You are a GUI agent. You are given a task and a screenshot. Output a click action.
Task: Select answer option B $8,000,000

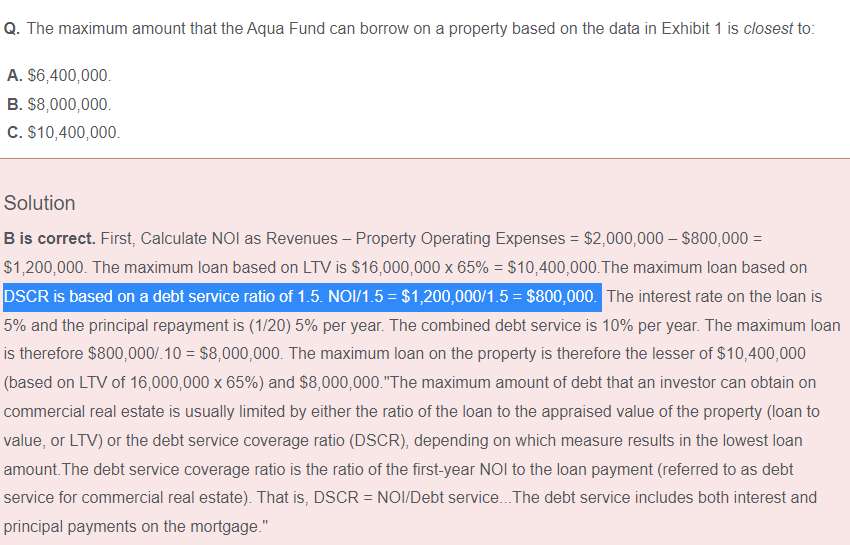click(59, 104)
